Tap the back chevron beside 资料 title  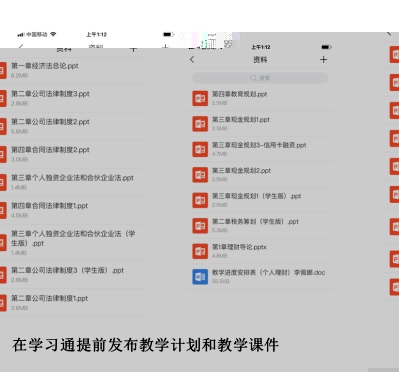coord(192,60)
